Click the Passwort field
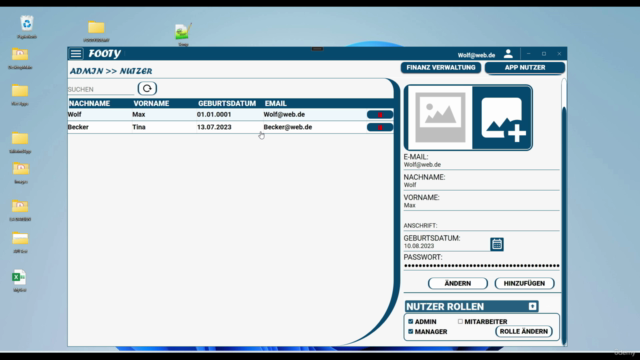The height and width of the screenshot is (360, 640). click(481, 266)
